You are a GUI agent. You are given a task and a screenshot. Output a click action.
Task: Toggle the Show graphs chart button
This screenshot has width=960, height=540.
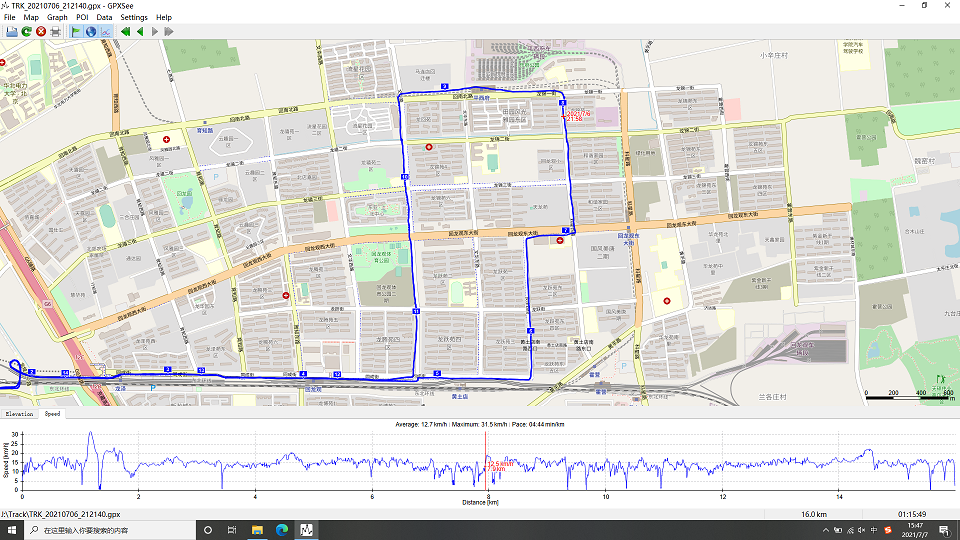(105, 31)
